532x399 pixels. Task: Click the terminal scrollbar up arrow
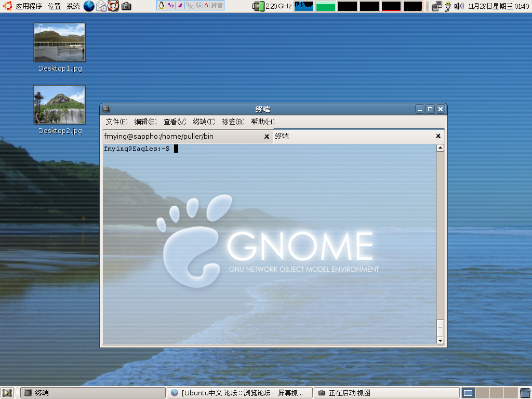coord(440,148)
